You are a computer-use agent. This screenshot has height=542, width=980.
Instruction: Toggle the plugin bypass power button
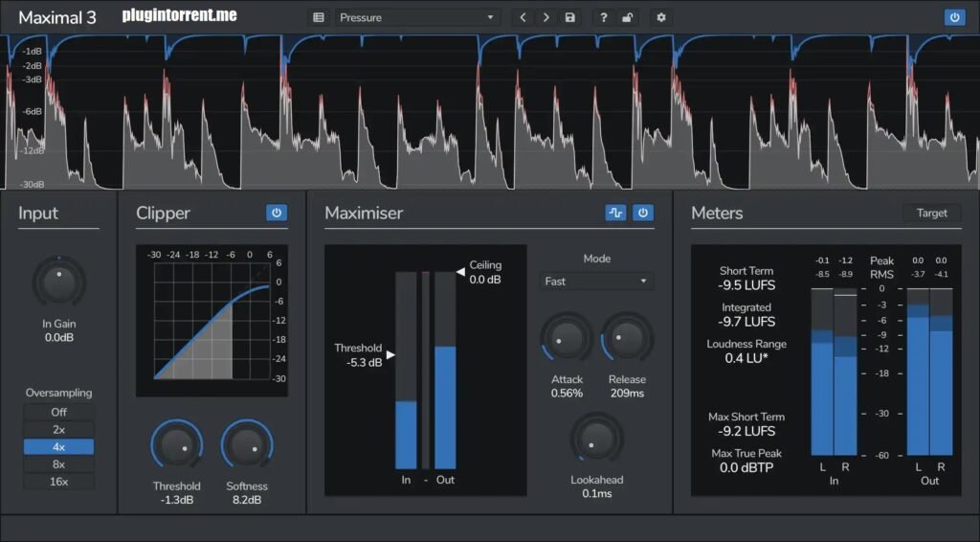click(x=954, y=17)
